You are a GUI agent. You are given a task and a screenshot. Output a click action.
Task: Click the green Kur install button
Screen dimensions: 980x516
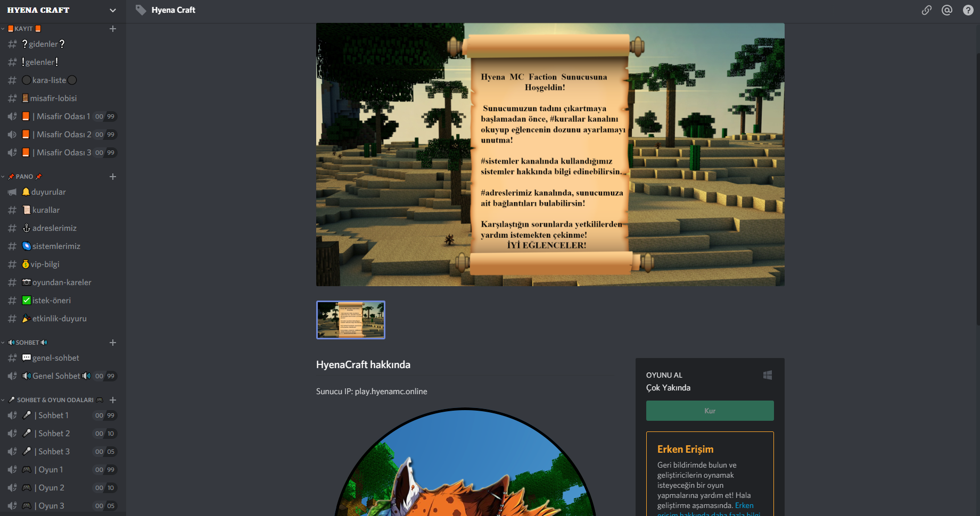(x=710, y=411)
